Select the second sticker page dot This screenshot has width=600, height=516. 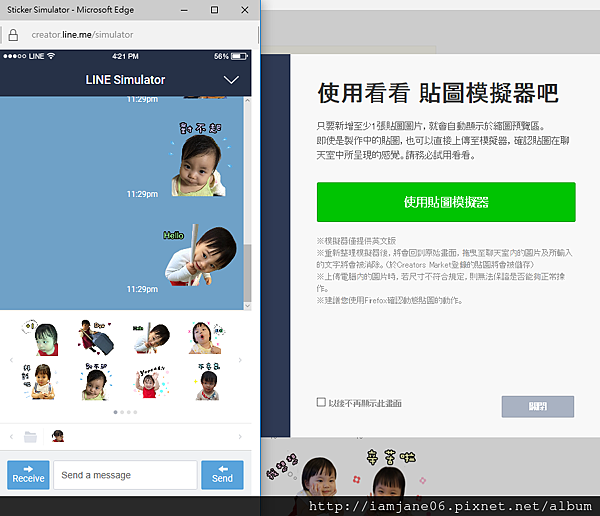point(122,412)
